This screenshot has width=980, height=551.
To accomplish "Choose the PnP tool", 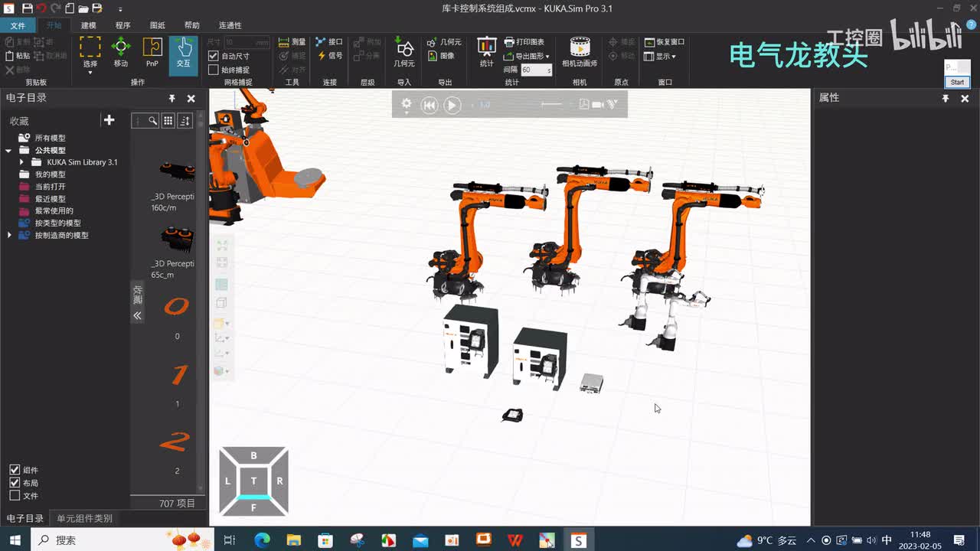I will pos(152,52).
